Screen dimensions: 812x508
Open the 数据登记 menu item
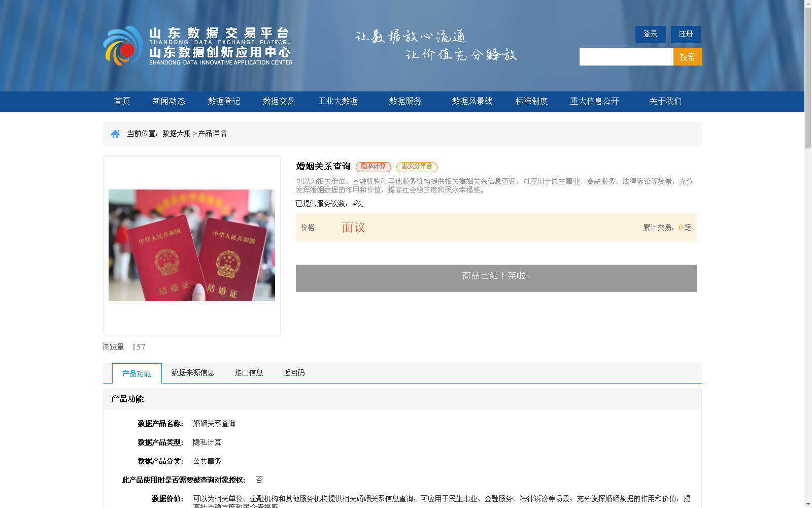pos(224,101)
